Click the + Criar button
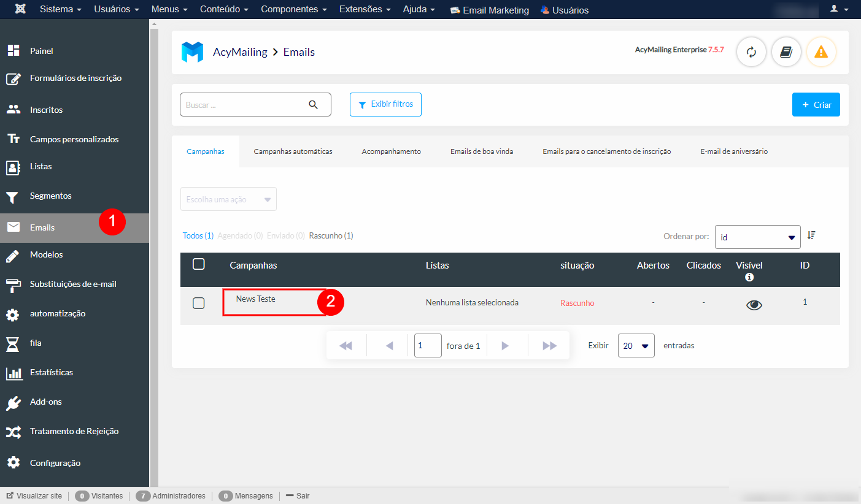The height and width of the screenshot is (504, 861). point(816,104)
